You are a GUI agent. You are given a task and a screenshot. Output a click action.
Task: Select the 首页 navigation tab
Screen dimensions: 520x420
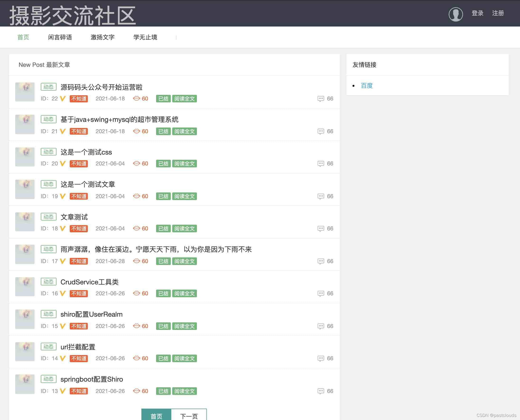click(x=23, y=37)
